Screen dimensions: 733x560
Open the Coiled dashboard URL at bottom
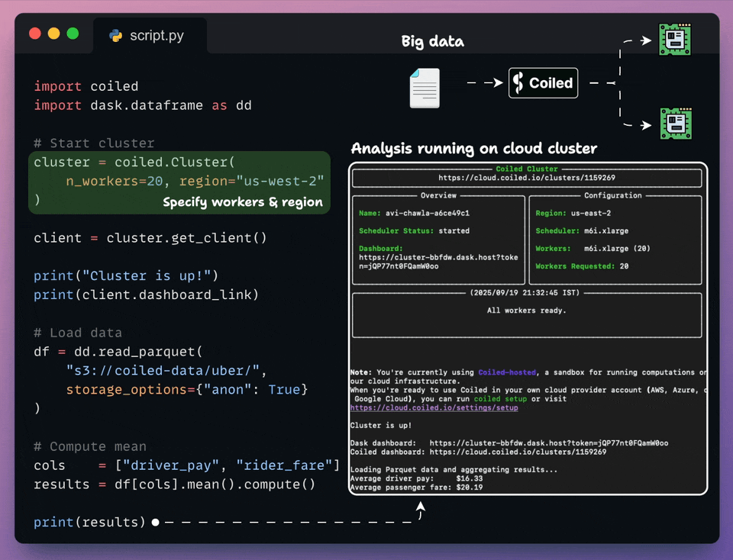478,452
